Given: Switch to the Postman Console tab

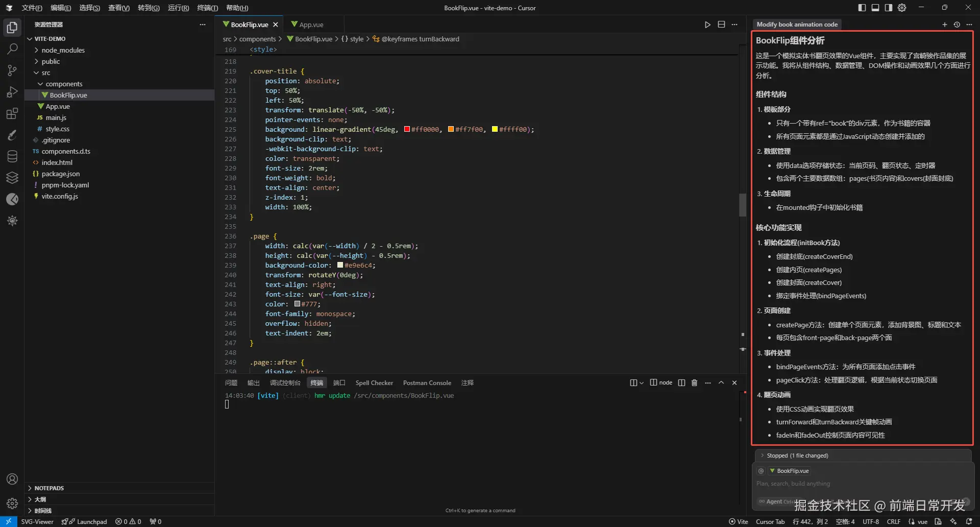Looking at the screenshot, I should coord(427,383).
